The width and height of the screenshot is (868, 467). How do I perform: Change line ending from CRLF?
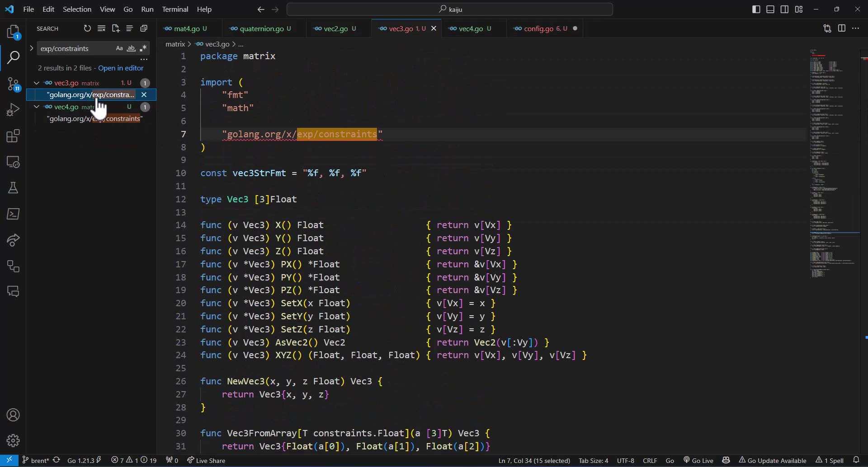[650, 460]
